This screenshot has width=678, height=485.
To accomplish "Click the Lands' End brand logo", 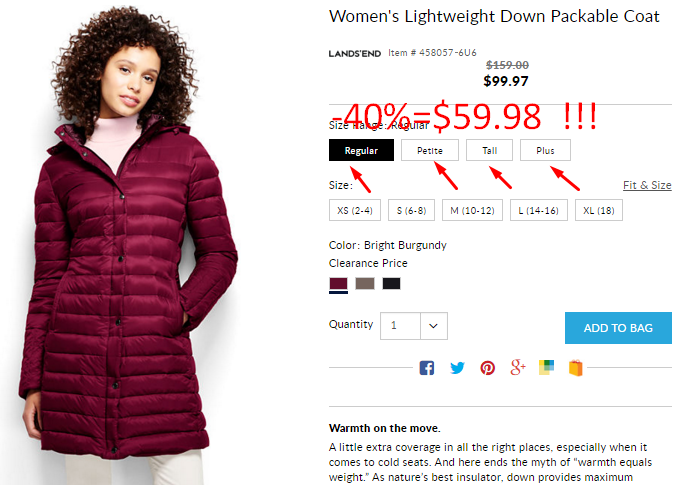I will (355, 54).
